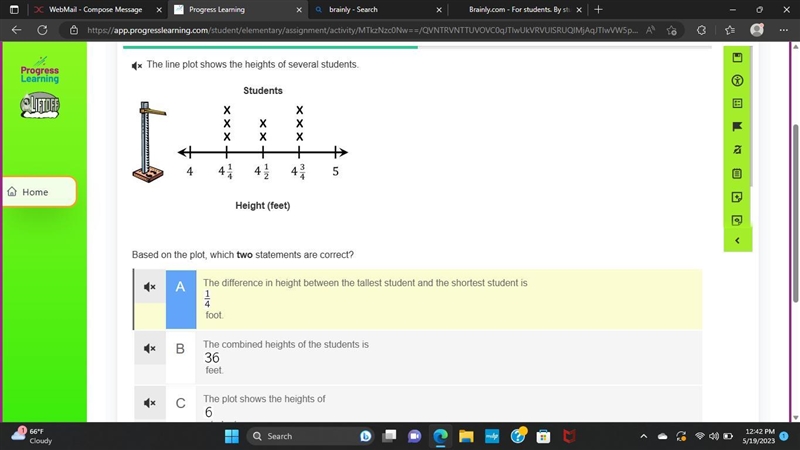Open the Windows Start menu
This screenshot has height=450, width=800.
[232, 436]
